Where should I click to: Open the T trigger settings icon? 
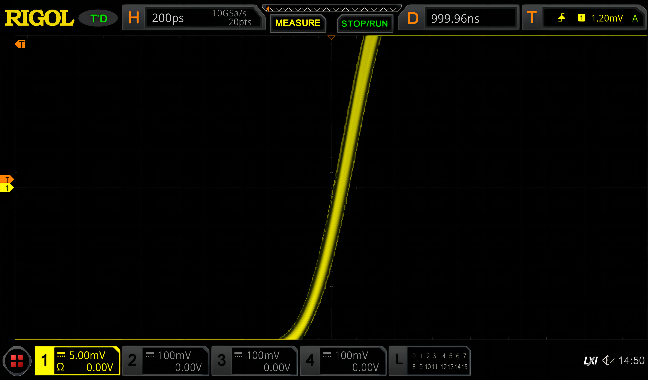point(532,18)
